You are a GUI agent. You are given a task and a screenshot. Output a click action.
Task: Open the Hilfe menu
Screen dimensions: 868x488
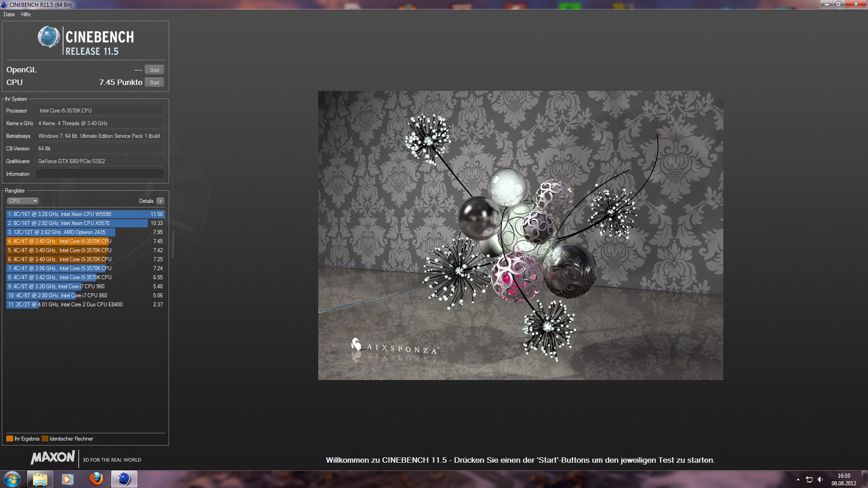click(26, 14)
